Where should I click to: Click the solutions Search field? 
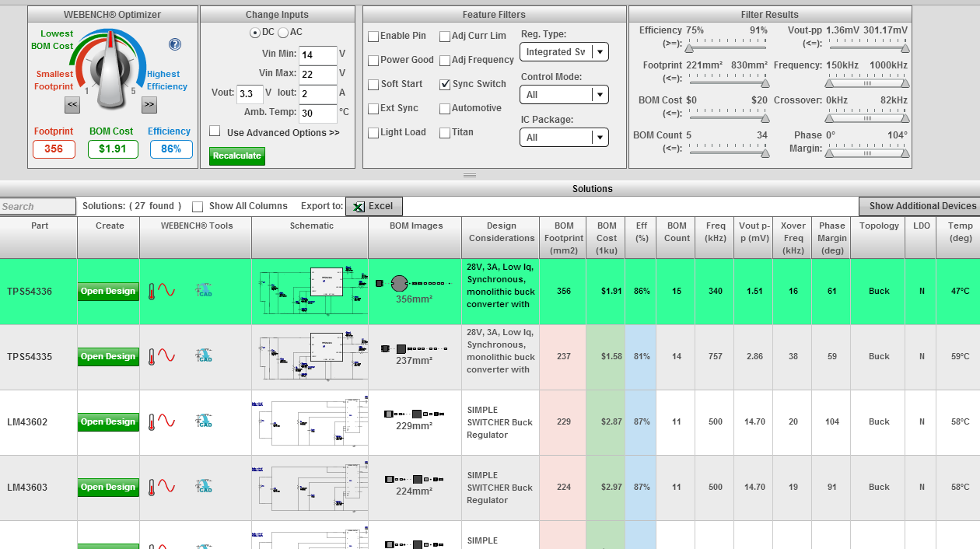(38, 207)
